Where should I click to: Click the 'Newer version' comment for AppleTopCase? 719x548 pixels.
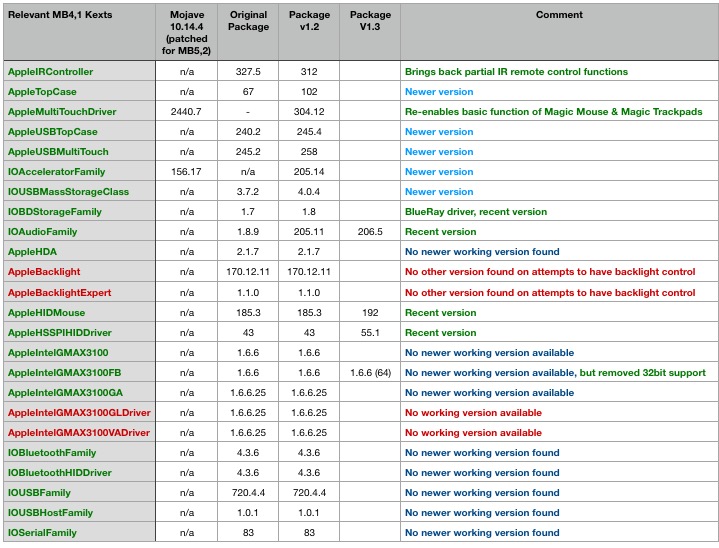point(439,92)
